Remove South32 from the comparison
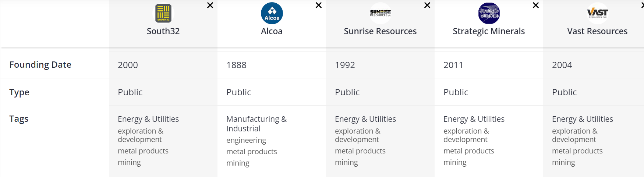Viewport: 644px width, 177px height. coord(210,5)
